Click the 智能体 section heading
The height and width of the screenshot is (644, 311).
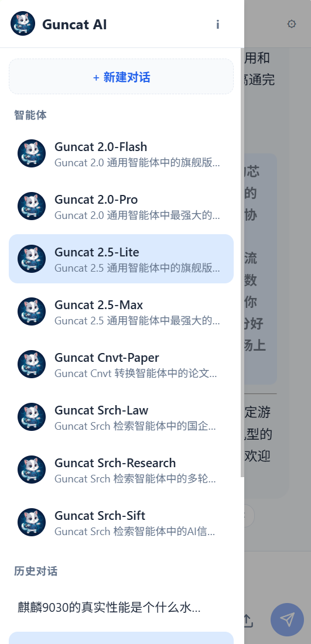point(30,115)
